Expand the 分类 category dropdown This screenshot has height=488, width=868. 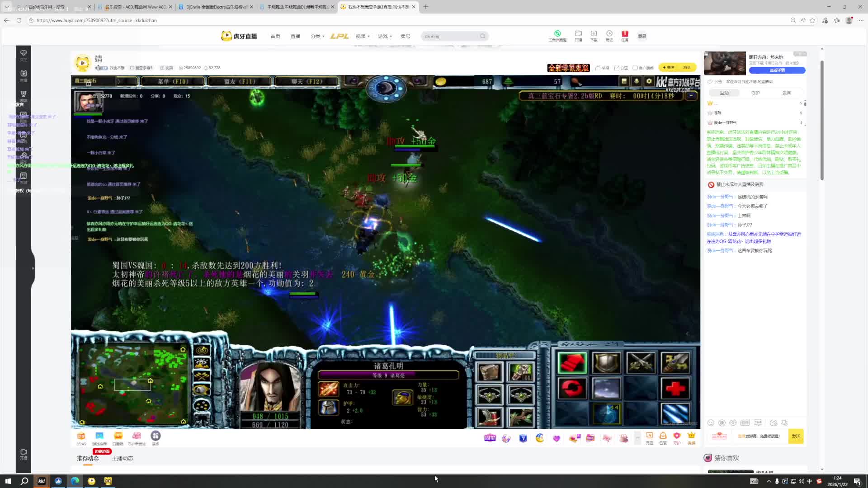[317, 36]
